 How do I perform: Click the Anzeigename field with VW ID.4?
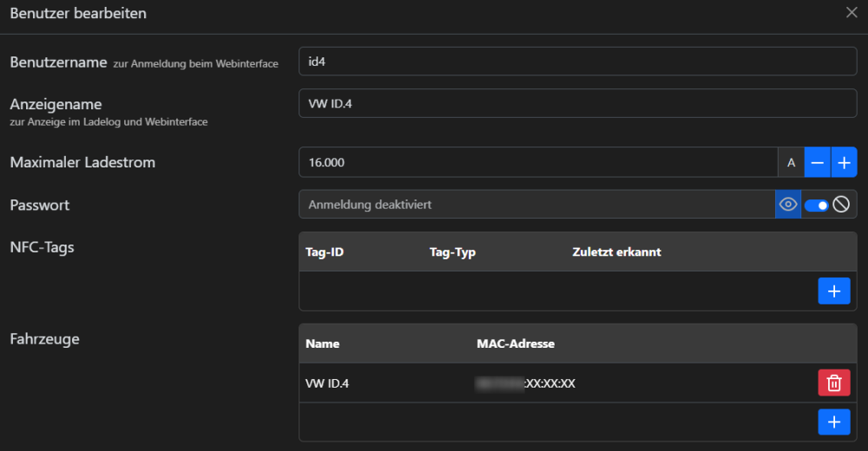coord(577,103)
